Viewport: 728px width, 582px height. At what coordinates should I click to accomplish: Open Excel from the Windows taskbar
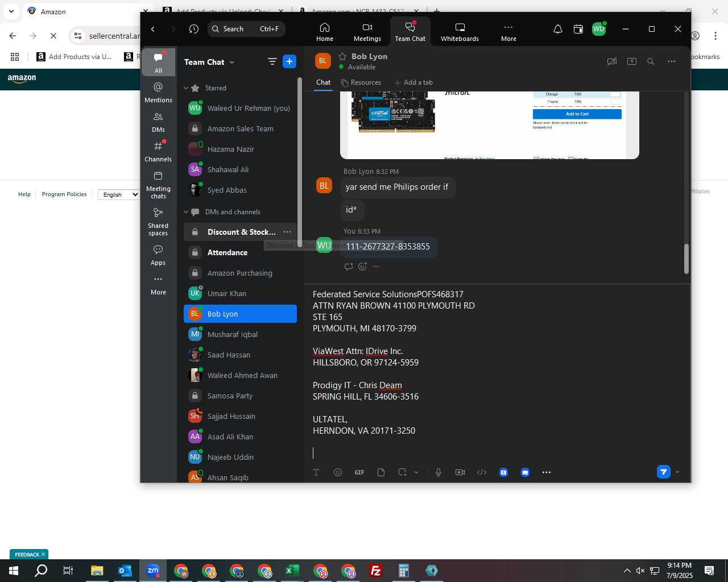click(292, 571)
